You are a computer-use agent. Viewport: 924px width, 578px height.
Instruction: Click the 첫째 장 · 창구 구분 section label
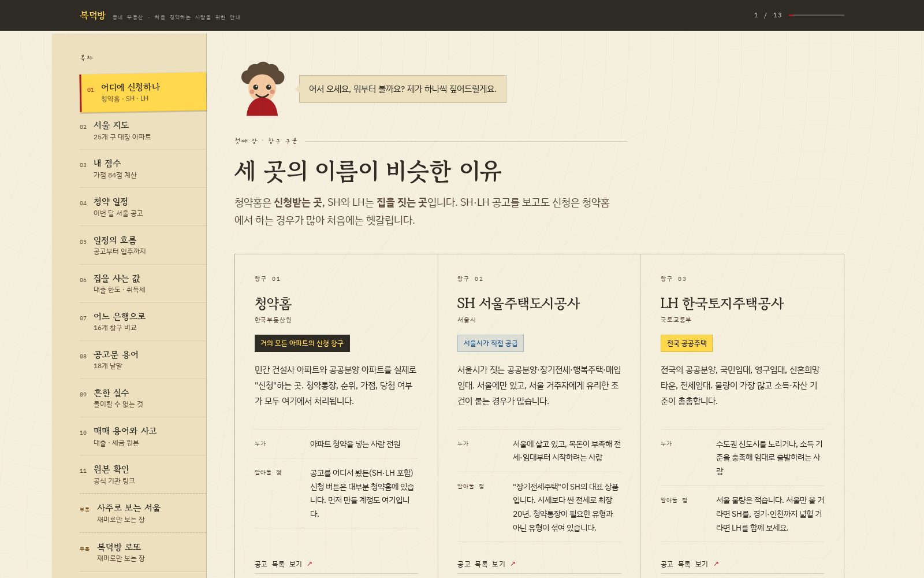tap(266, 141)
